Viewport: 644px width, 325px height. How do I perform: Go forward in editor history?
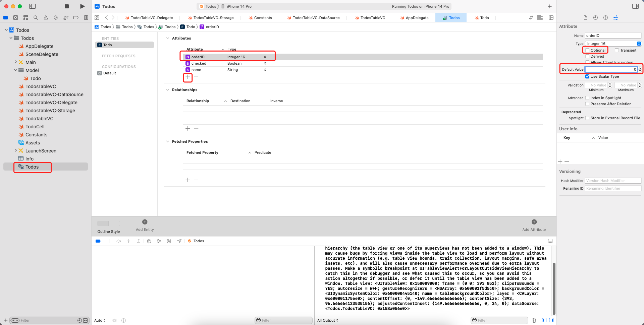113,18
